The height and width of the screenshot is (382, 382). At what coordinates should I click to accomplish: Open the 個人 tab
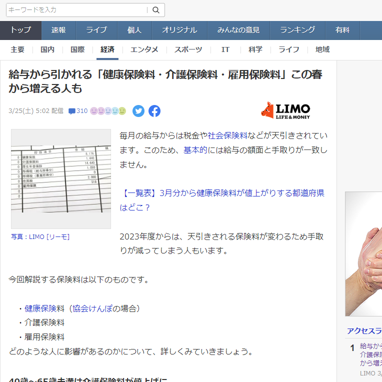click(x=135, y=30)
